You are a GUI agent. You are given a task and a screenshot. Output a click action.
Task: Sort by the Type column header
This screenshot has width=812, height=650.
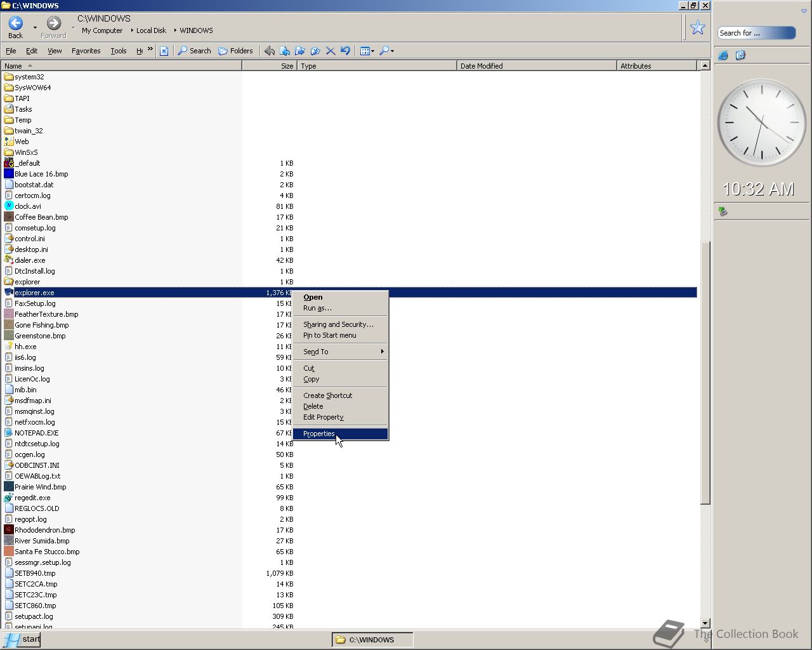click(377, 66)
